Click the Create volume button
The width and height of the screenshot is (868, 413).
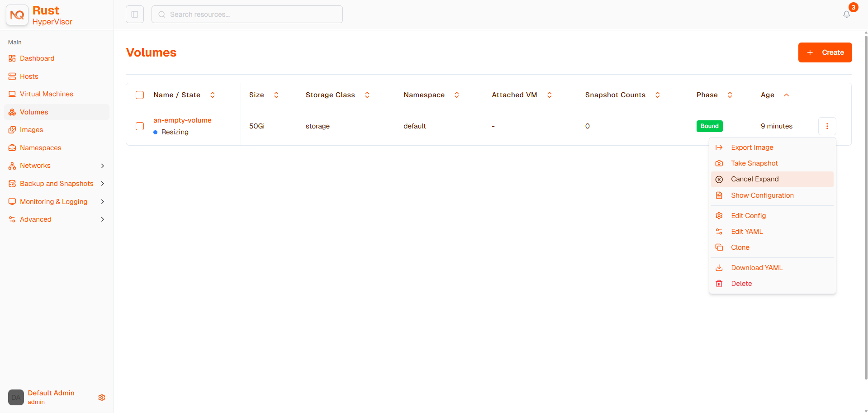click(825, 52)
